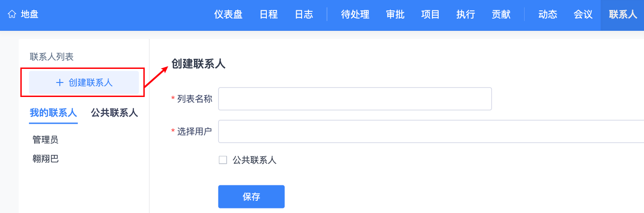Switch to the 我的联系人 tab

(53, 113)
